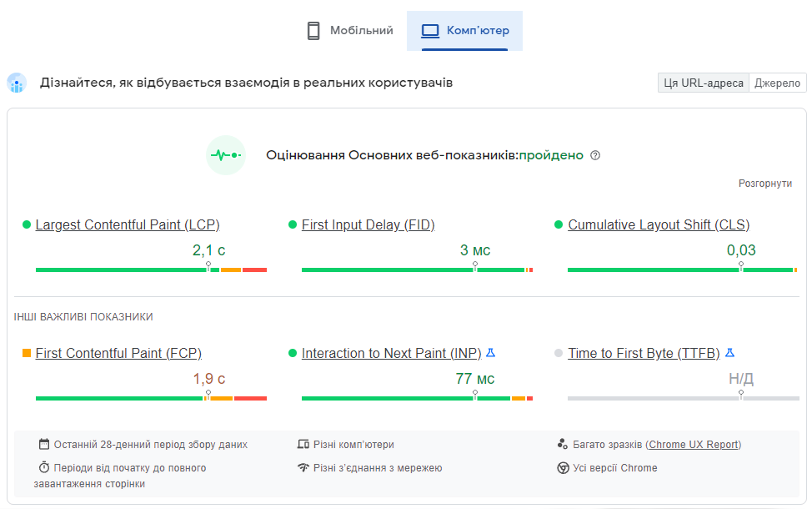This screenshot has height=509, width=812.
Task: Click the First Input Delay distribution bar
Action: pos(417,270)
